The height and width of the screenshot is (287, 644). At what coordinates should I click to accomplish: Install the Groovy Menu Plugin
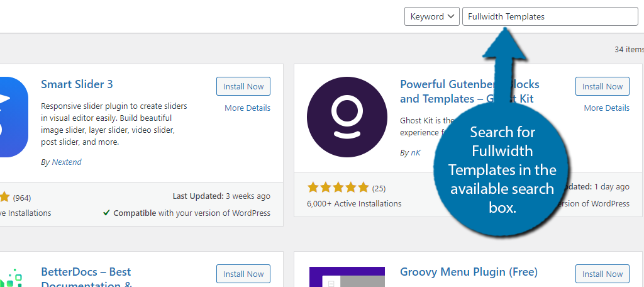coord(602,274)
